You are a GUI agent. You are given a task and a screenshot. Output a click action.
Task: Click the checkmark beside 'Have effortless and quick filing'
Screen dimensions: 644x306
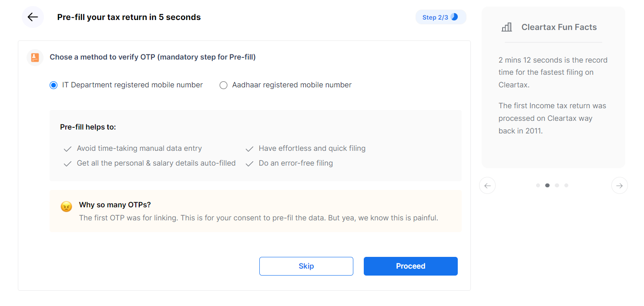pyautogui.click(x=249, y=148)
